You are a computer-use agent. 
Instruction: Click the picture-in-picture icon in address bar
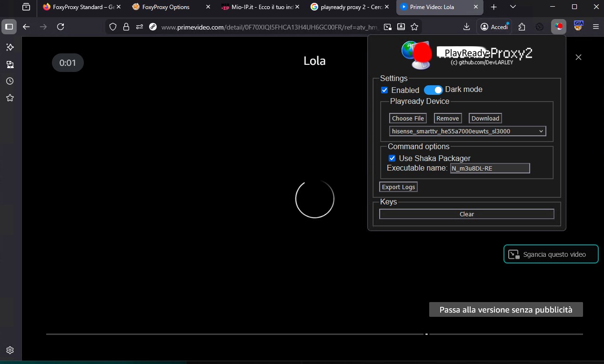pyautogui.click(x=388, y=27)
